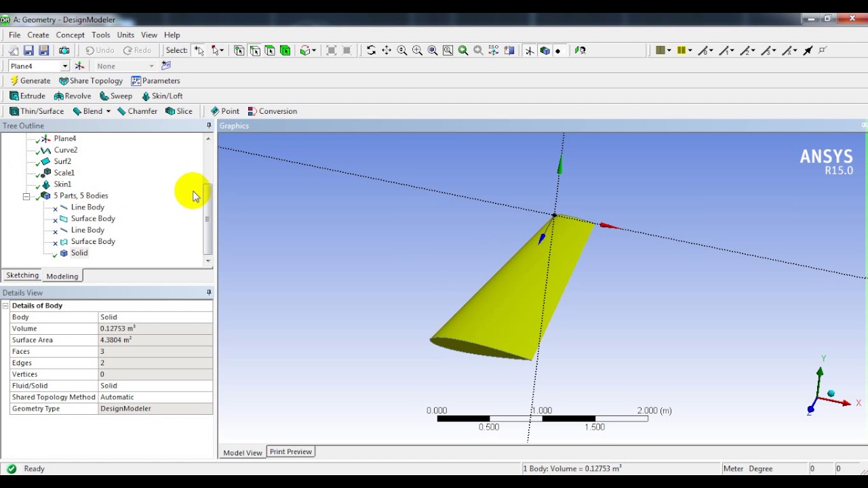Screen dimensions: 868x488
Task: Pin the Tree Outline panel
Action: pyautogui.click(x=209, y=126)
